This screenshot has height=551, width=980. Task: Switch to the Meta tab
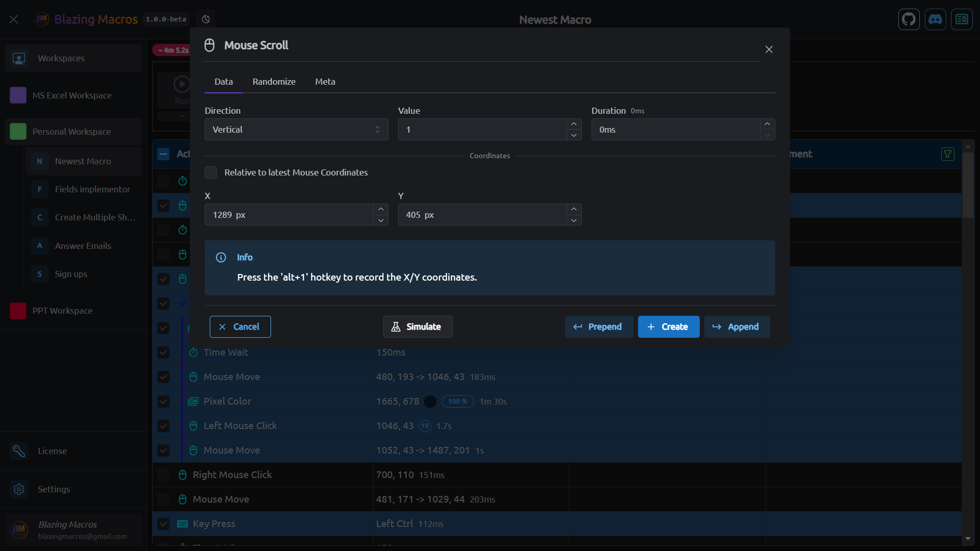325,82
